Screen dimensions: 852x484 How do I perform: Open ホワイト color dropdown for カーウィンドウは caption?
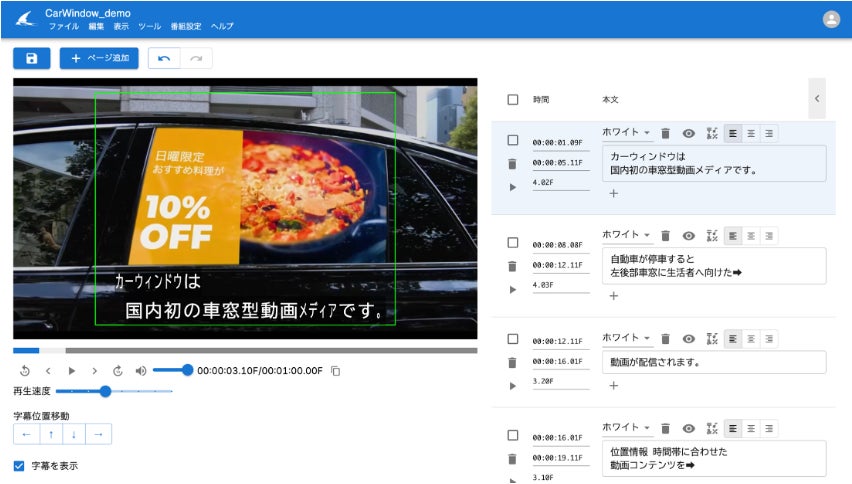[626, 133]
